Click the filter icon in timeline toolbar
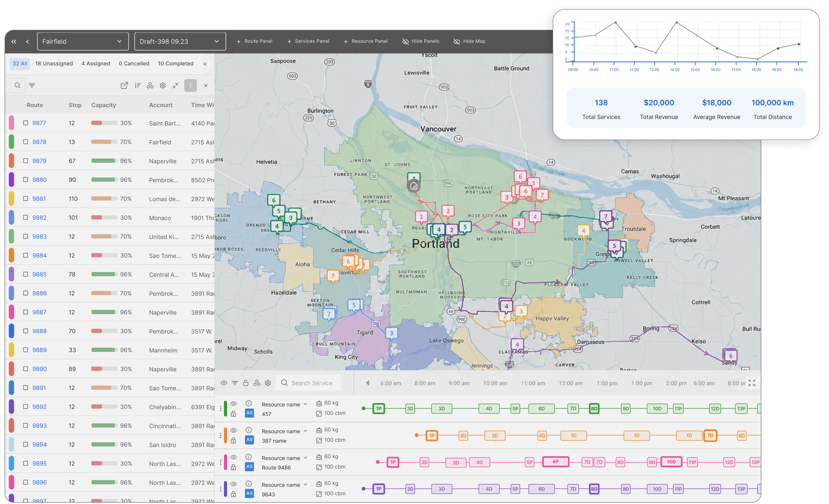 click(x=235, y=383)
